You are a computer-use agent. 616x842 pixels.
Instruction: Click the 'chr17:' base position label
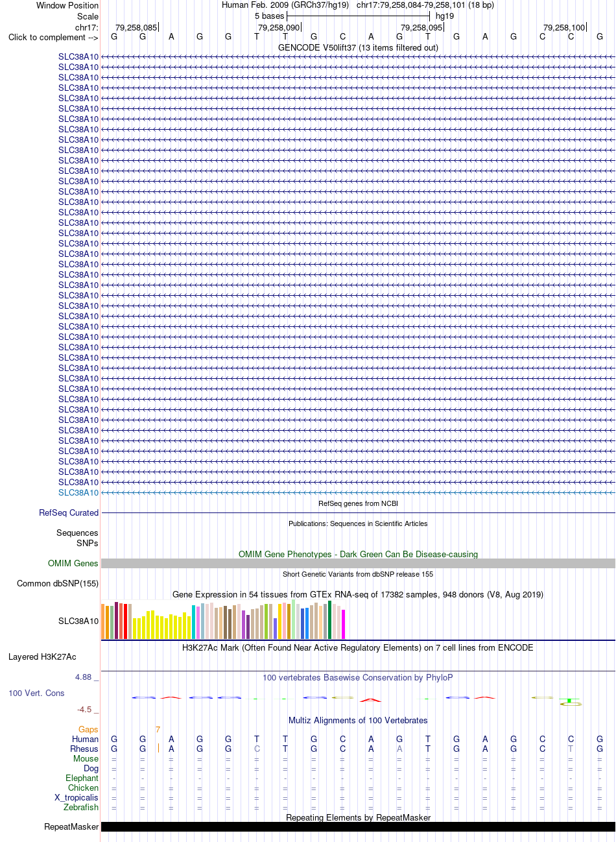point(87,27)
